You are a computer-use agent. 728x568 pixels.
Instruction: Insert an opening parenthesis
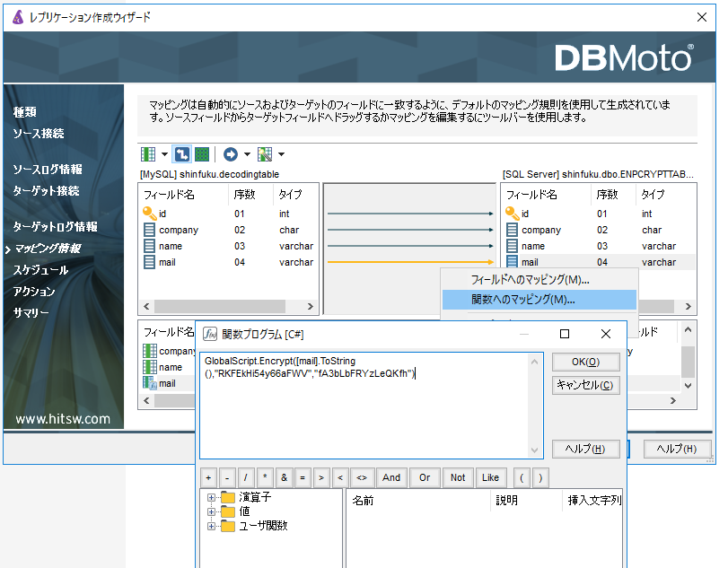coord(522,477)
